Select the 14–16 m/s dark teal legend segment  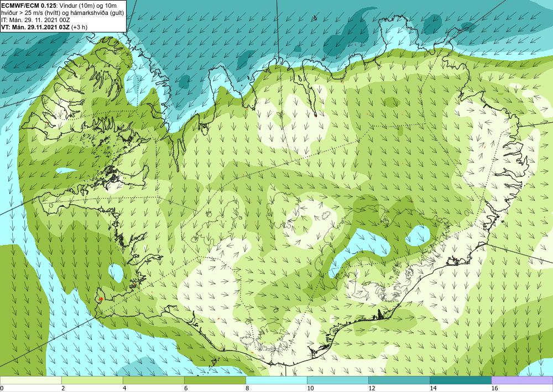(x=461, y=380)
